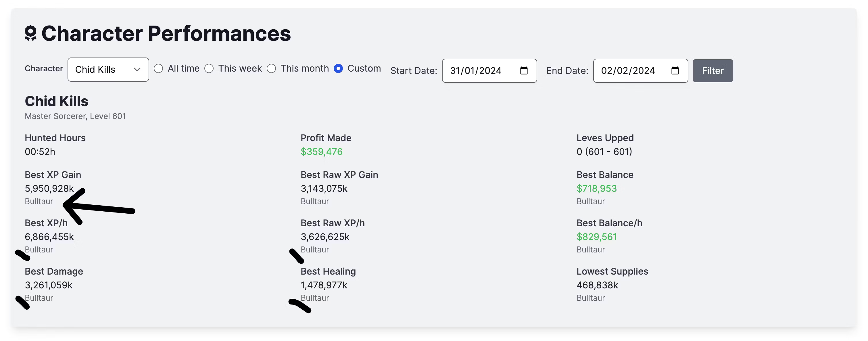Screen dimensions: 868x341
Task: Click the Start Date field showing 31/01/2024
Action: pyautogui.click(x=489, y=71)
